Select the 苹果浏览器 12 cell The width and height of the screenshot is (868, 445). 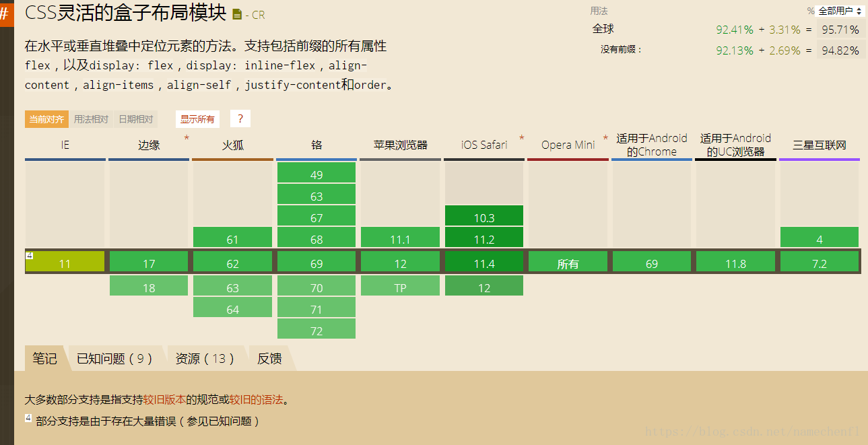click(400, 261)
